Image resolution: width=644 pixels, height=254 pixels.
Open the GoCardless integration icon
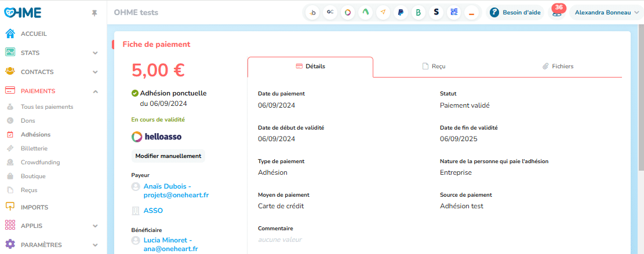[x=330, y=12]
